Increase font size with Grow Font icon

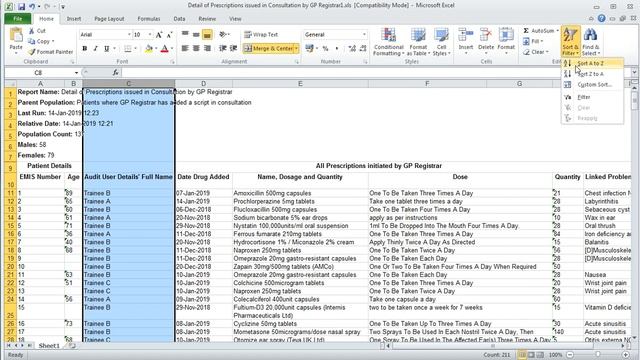[x=159, y=35]
